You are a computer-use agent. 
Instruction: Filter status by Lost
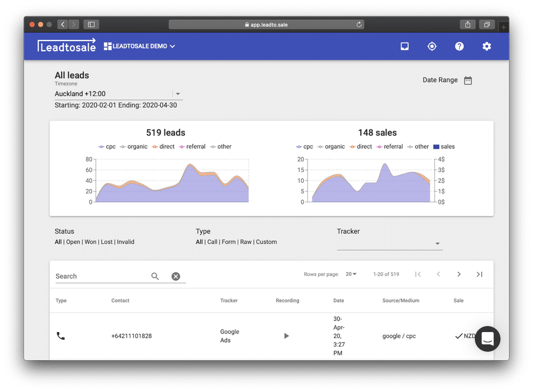[x=107, y=242]
